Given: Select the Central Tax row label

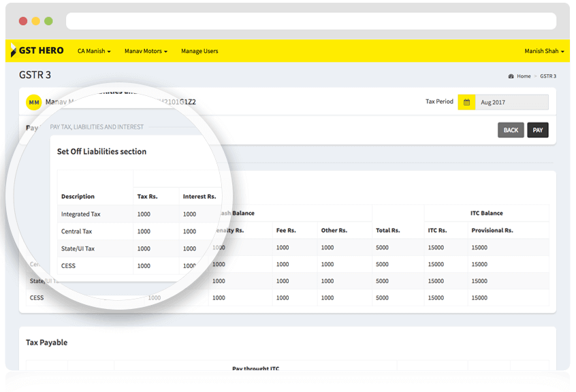Looking at the screenshot, I should 76,231.
